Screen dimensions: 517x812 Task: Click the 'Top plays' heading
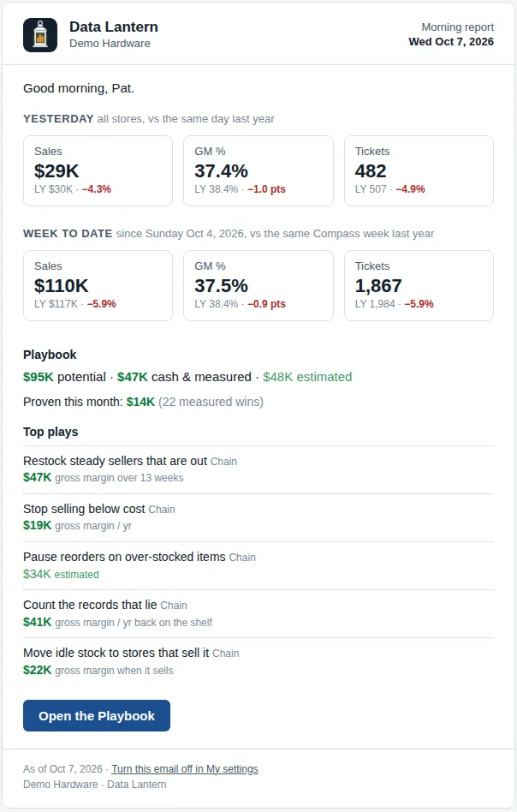(x=51, y=432)
